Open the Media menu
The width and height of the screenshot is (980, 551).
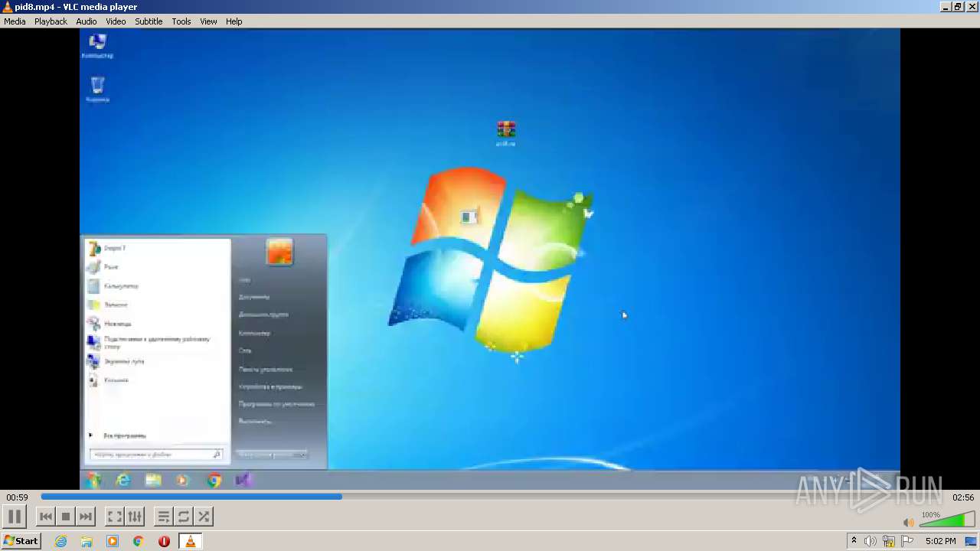15,21
